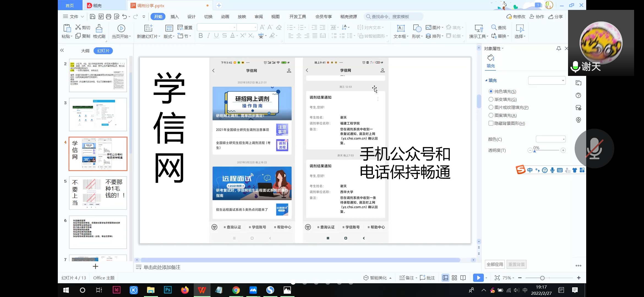Screen dimensions: 644x297
Task: Toggle bold formatting in ribbon
Action: 201,36
